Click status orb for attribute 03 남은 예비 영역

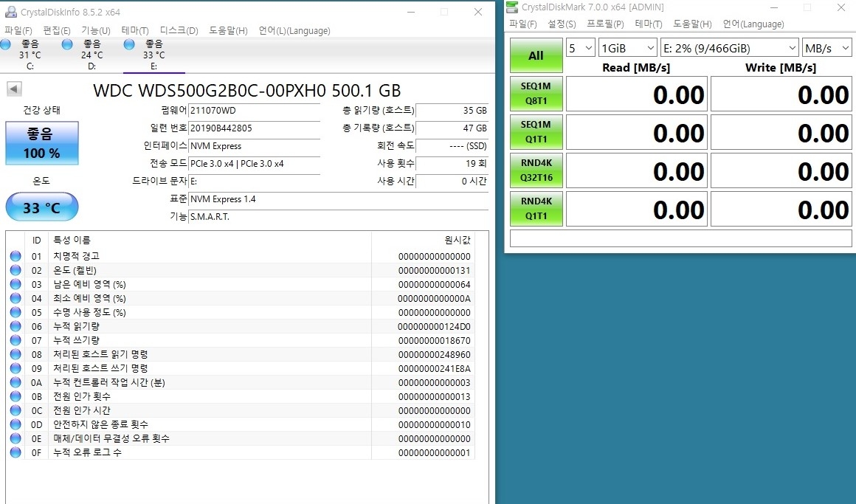tap(15, 284)
